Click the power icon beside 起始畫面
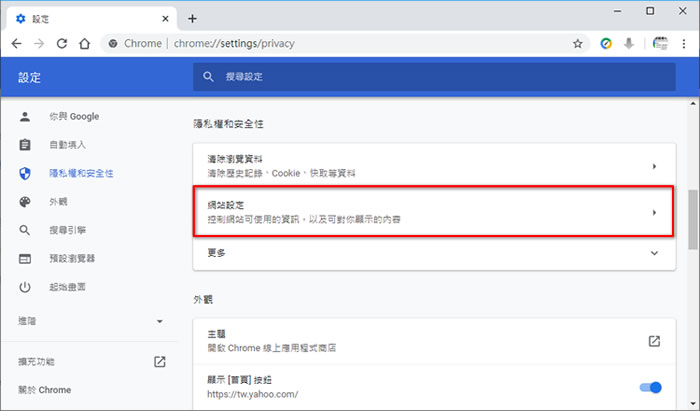 point(25,287)
